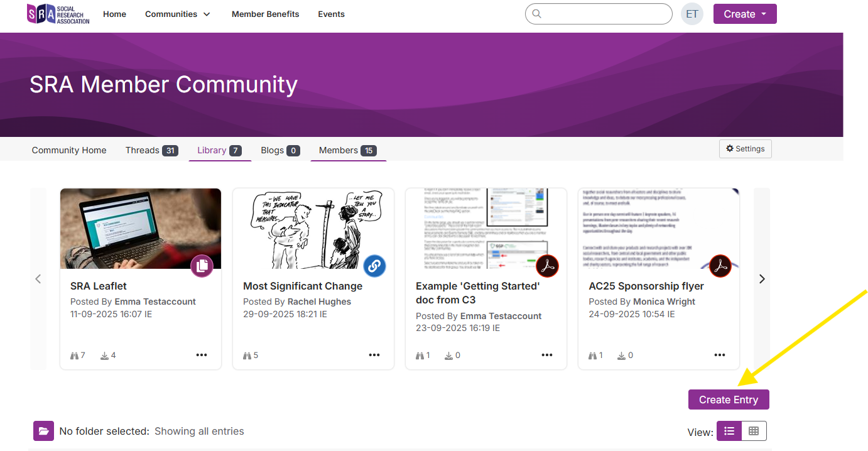Viewport: 868px width, 451px height.
Task: Click poster name Monica Wright
Action: pyautogui.click(x=664, y=302)
